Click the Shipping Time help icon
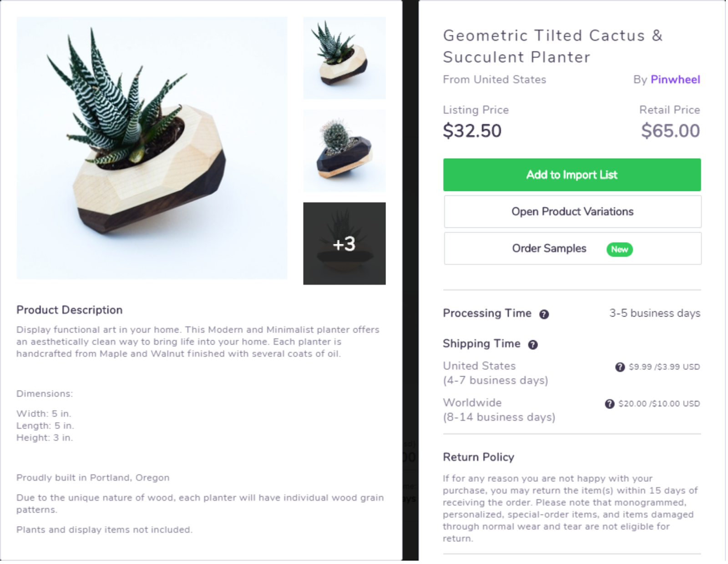The height and width of the screenshot is (564, 728). point(533,345)
